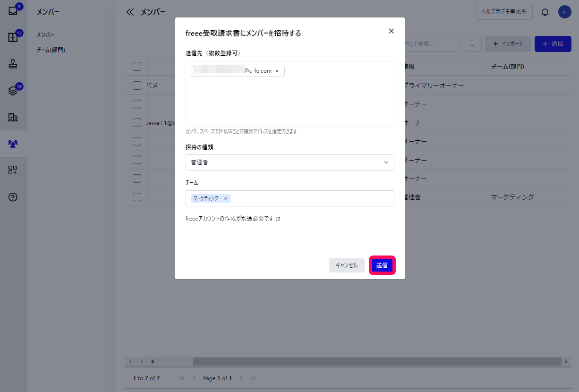Open the building company icon in sidebar
Image resolution: width=579 pixels, height=392 pixels.
(x=13, y=117)
